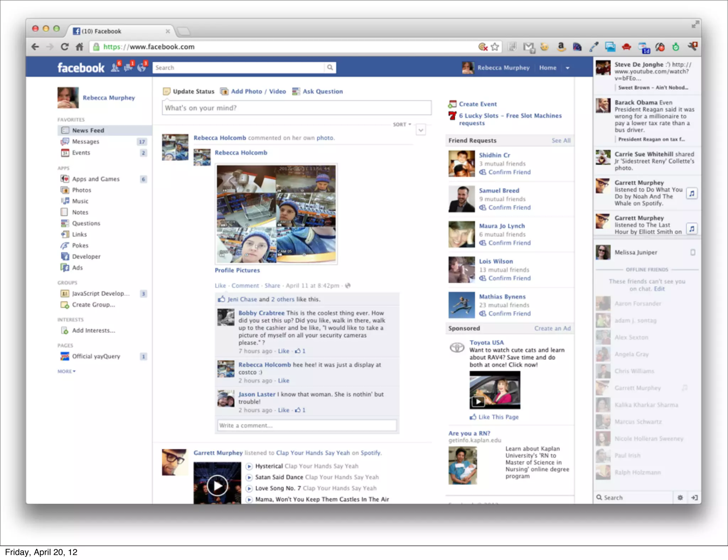728x560 pixels.
Task: Select Add Photo / Video tab
Action: (x=258, y=91)
